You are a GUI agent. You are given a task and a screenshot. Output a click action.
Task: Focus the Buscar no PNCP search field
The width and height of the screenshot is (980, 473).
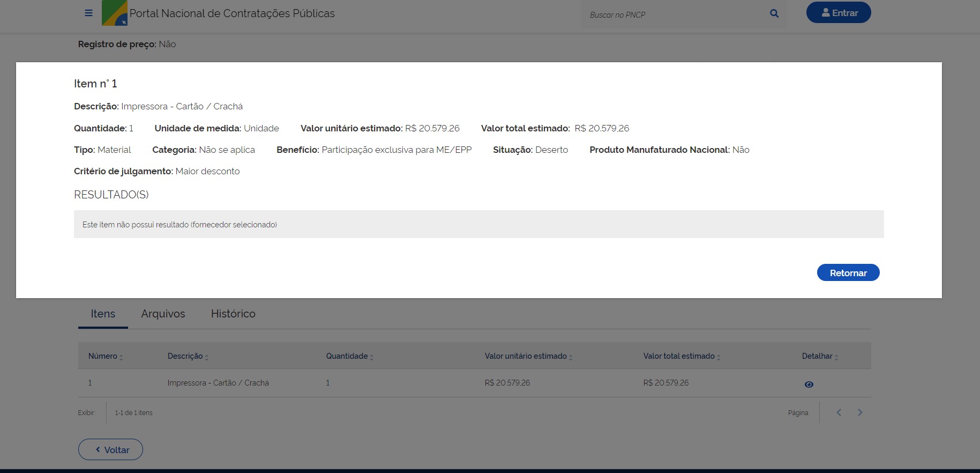coord(675,14)
